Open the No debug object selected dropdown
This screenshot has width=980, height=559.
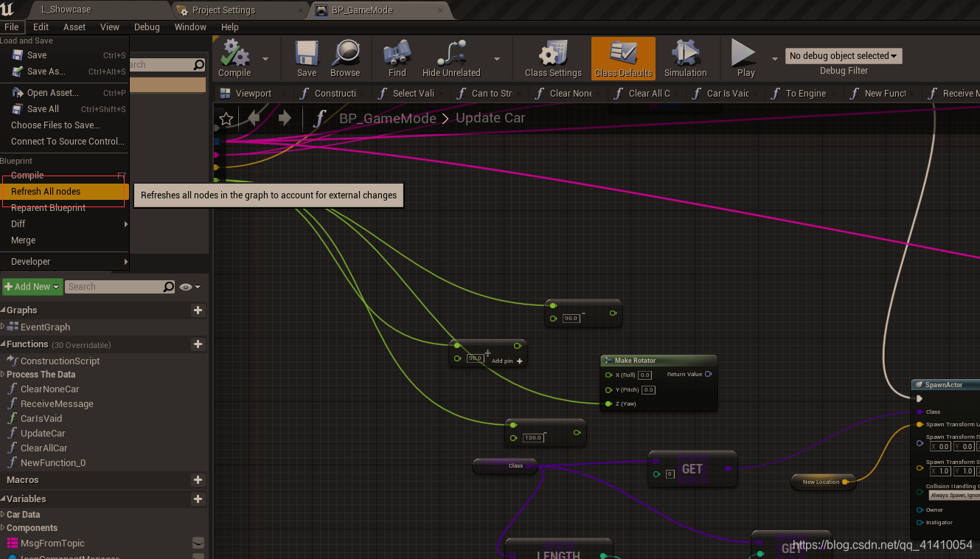843,55
